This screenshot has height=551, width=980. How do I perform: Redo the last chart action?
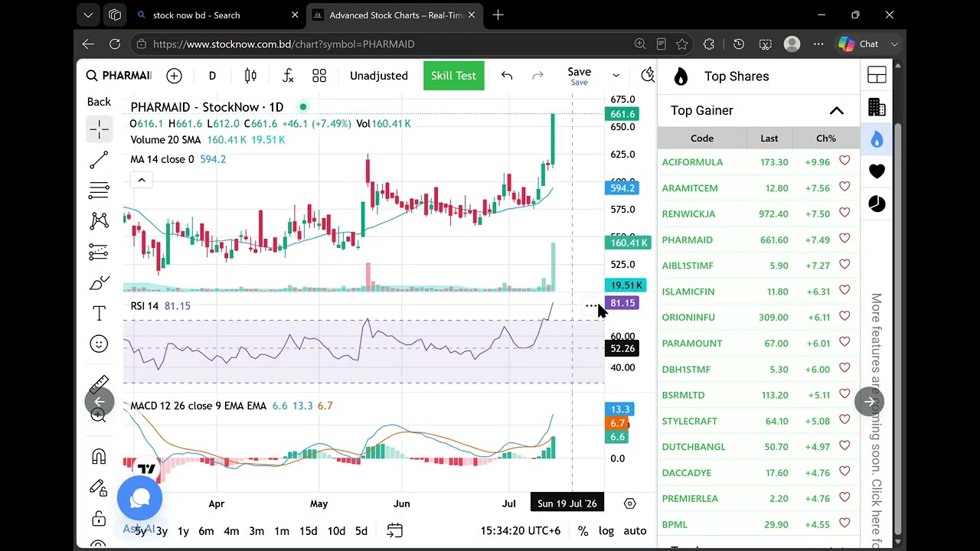tap(537, 75)
